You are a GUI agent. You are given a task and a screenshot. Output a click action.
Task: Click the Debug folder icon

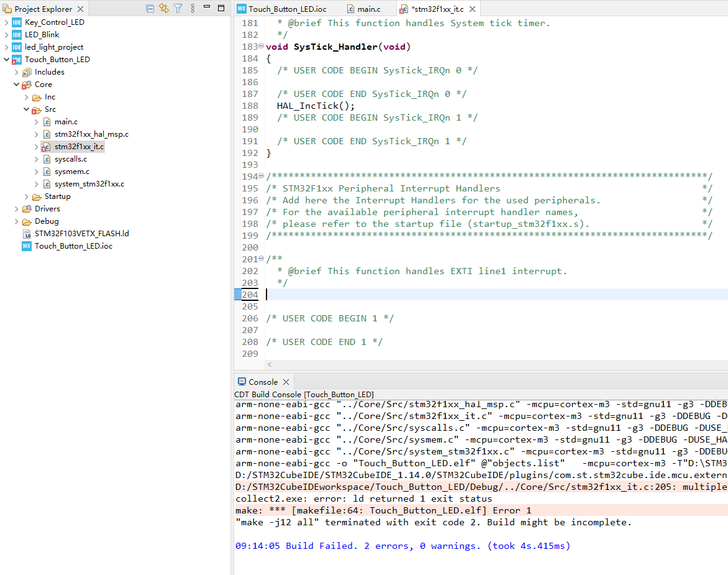coord(27,221)
